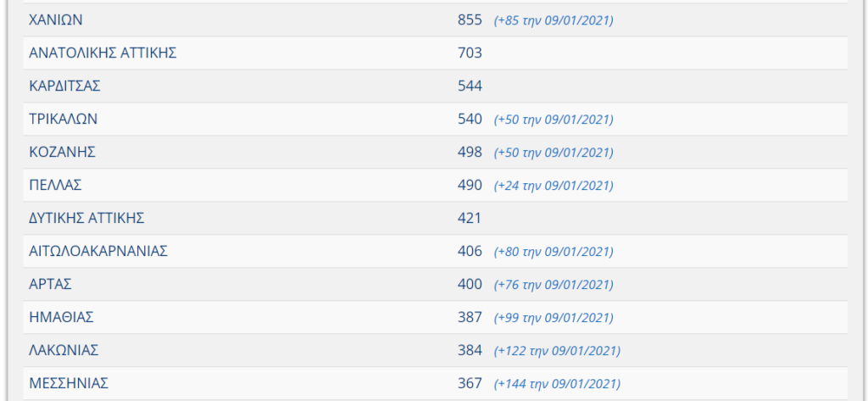Click the +76 την 09/01/2021 note
The width and height of the screenshot is (868, 401).
point(554,285)
